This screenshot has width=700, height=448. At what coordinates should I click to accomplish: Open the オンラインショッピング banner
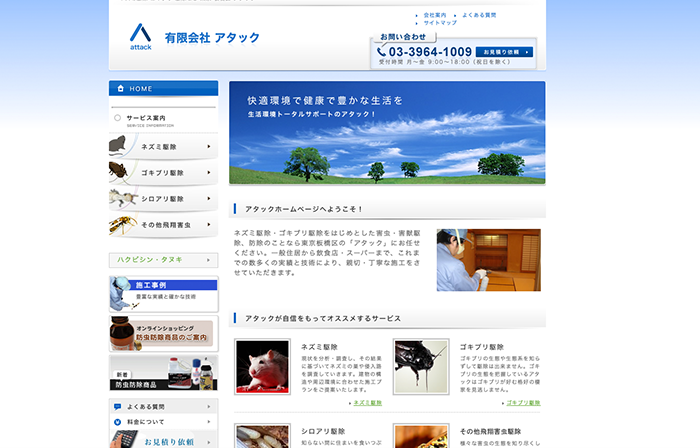point(163,333)
